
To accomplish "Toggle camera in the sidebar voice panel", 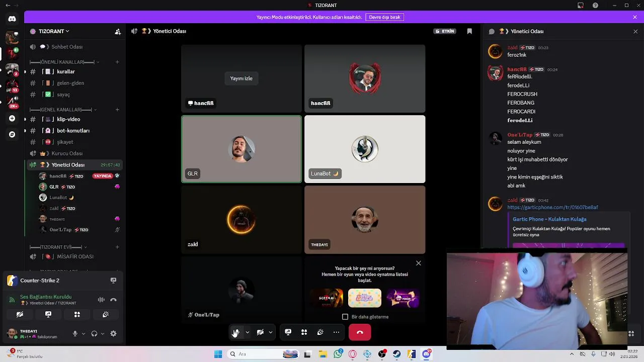I will coord(20,314).
